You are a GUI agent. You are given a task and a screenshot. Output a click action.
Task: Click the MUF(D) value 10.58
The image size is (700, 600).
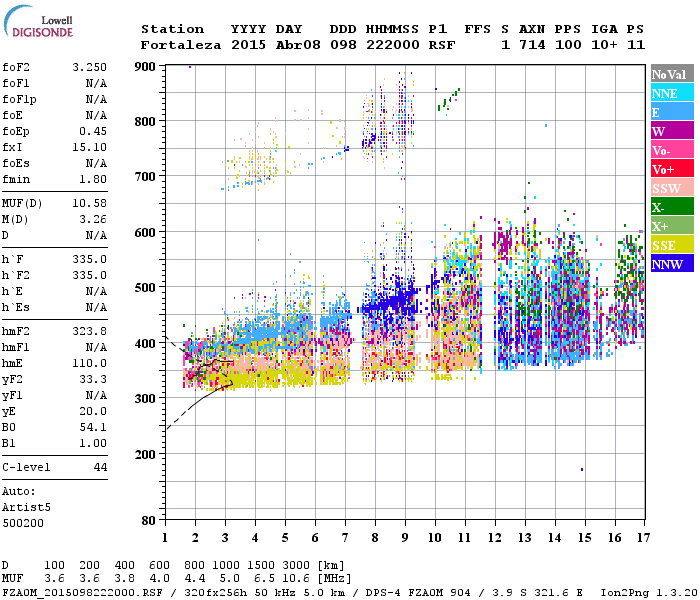90,204
